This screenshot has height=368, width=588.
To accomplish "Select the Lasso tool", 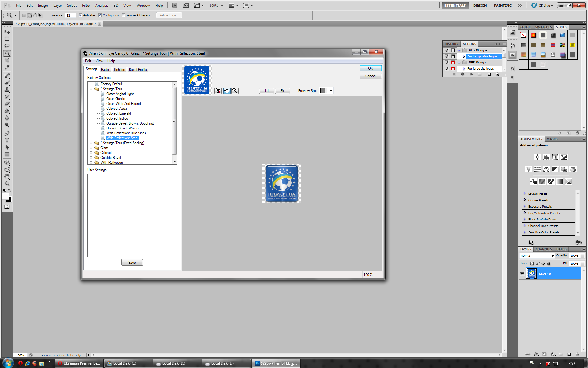I will click(7, 46).
